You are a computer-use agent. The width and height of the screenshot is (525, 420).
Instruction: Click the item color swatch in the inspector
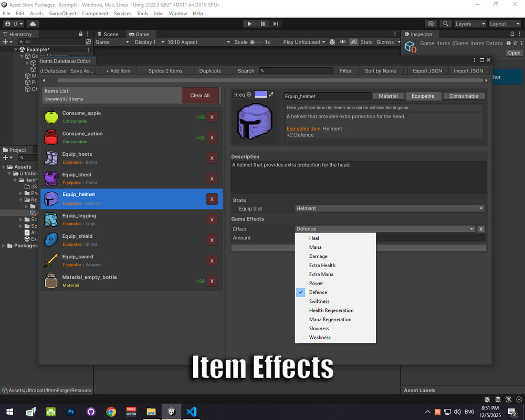coord(261,94)
